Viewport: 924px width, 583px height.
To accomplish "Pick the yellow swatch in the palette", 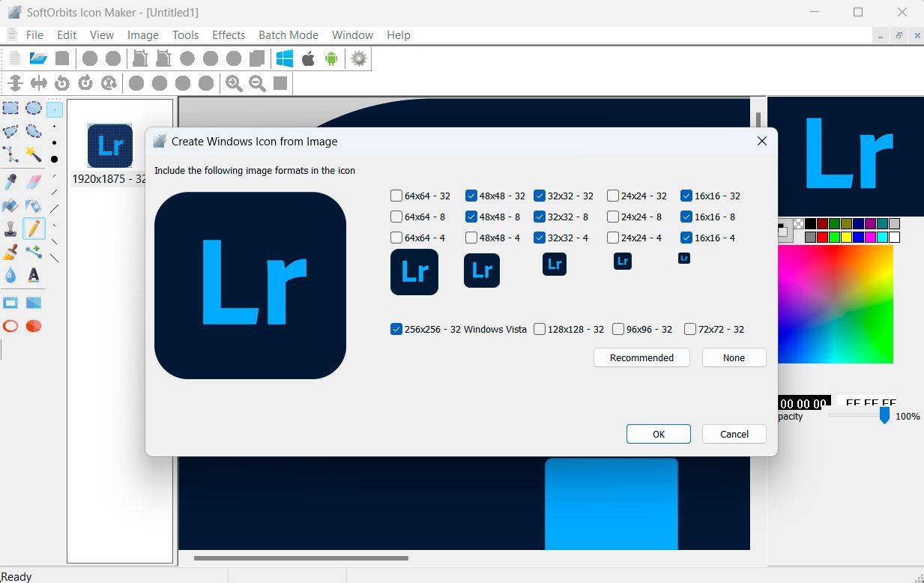I will point(846,238).
